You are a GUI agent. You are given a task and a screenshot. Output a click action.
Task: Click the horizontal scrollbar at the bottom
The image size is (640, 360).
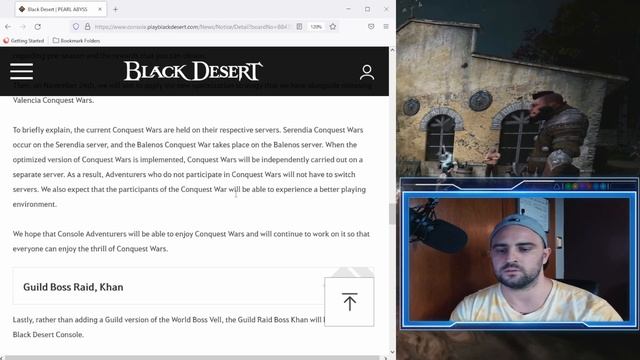(193, 358)
